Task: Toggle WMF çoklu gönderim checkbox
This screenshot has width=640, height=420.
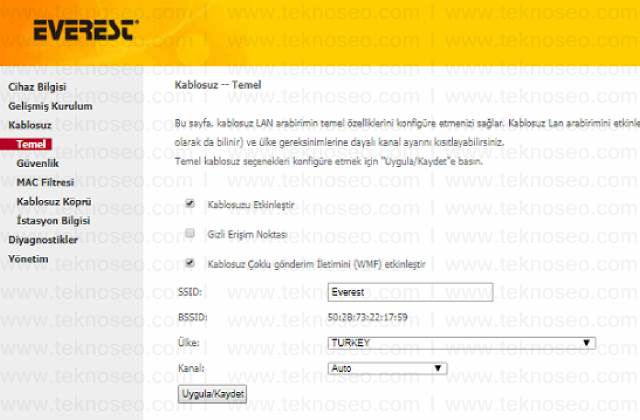Action: [190, 263]
